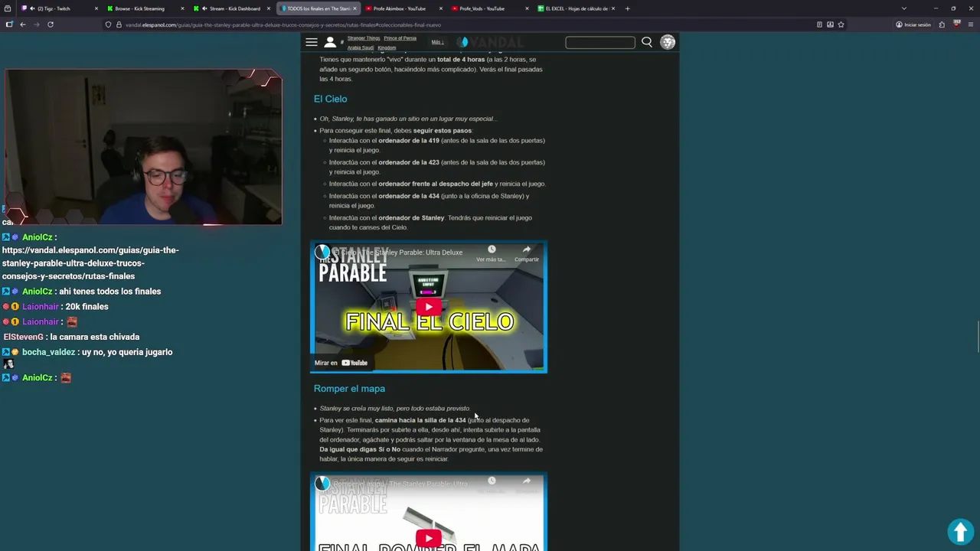Open the Kingdom link
Image resolution: width=980 pixels, height=551 pixels.
pos(387,47)
